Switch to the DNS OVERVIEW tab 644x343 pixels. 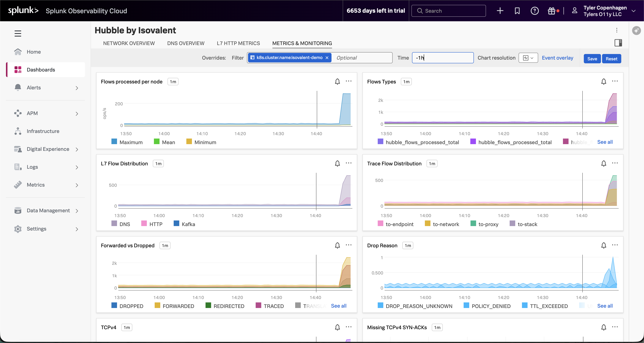tap(185, 43)
